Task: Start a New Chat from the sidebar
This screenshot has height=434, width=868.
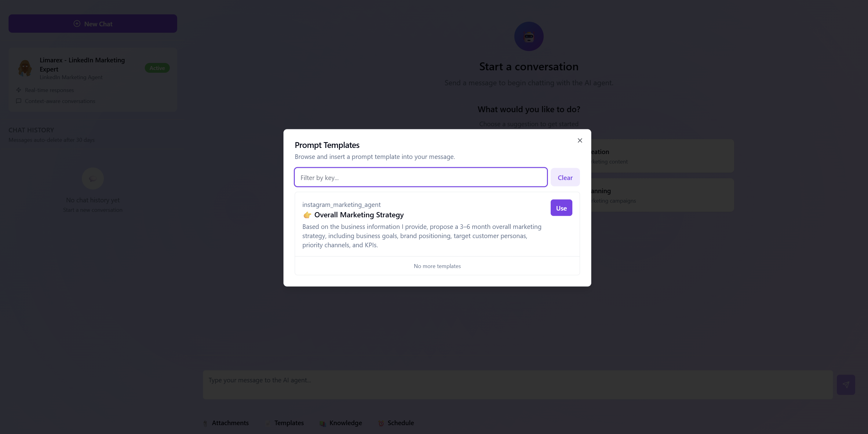Action: point(93,24)
